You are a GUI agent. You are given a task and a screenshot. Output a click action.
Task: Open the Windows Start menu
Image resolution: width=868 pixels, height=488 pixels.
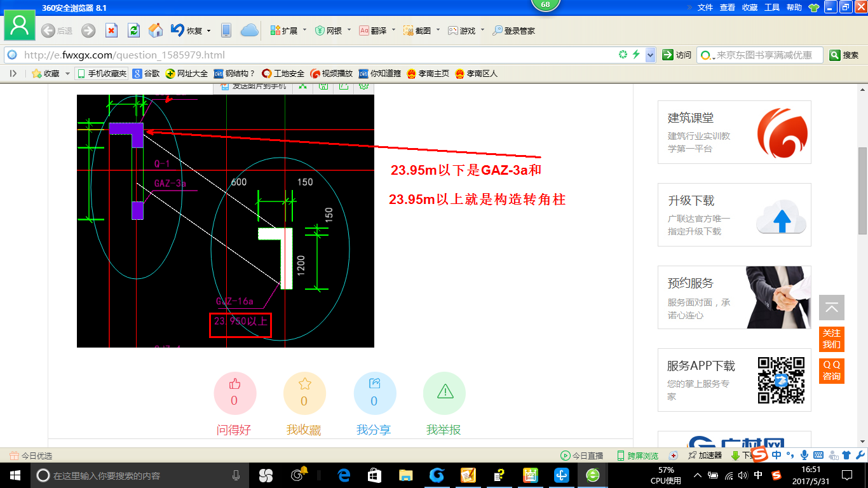(15, 475)
